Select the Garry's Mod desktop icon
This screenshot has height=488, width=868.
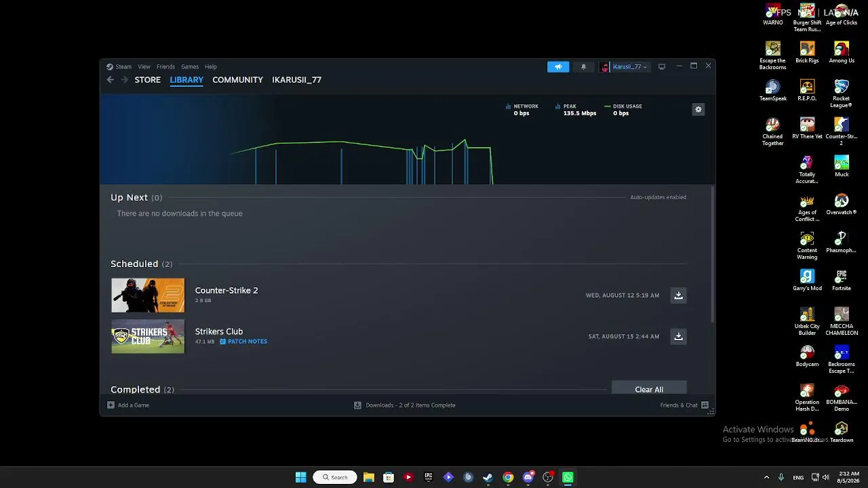tap(807, 280)
